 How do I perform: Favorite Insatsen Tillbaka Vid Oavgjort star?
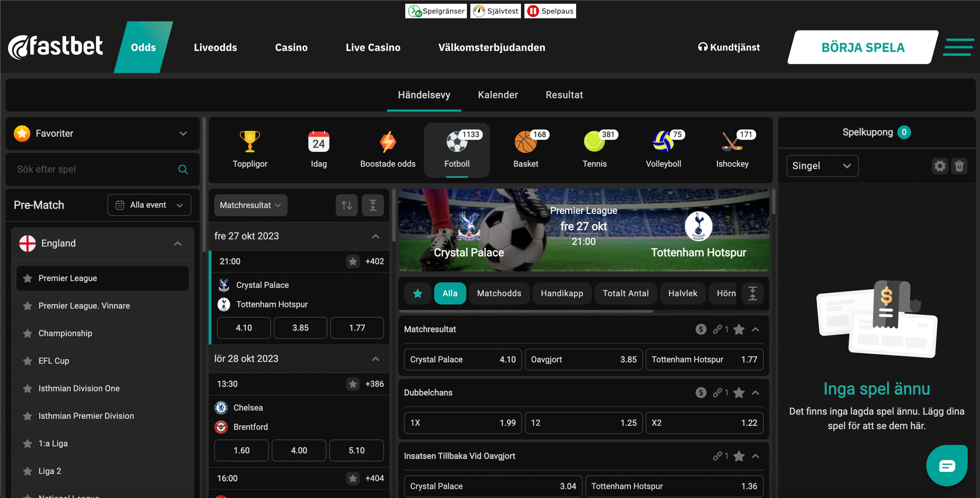click(739, 456)
